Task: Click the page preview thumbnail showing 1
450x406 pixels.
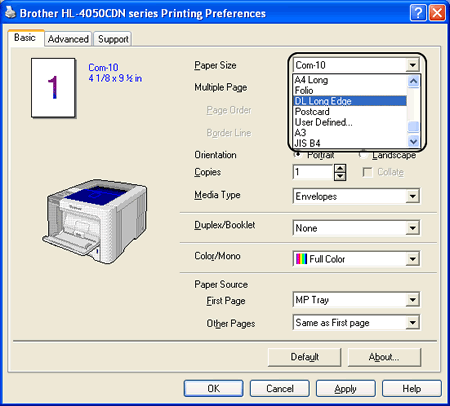Action: 53,88
